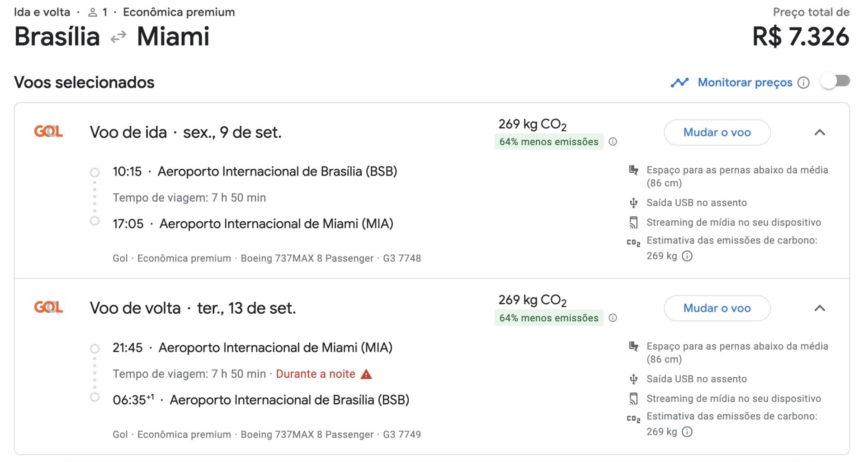Click the outbound 64% menos emissões badge
The image size is (868, 462).
tap(549, 142)
